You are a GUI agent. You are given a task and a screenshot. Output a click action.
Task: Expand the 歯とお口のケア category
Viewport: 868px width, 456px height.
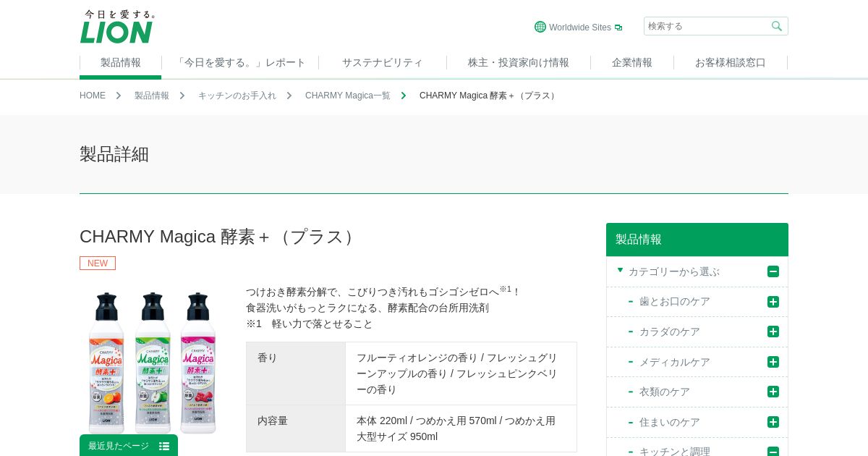click(773, 302)
